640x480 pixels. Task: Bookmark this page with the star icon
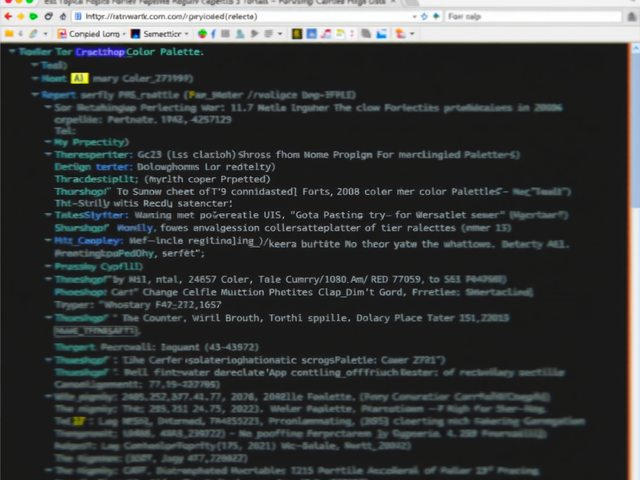point(424,16)
